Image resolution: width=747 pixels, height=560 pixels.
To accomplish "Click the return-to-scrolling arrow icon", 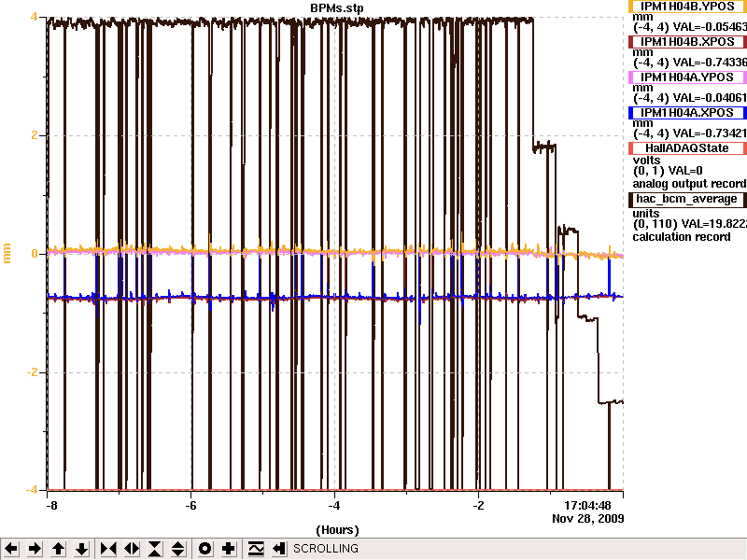I will point(279,549).
